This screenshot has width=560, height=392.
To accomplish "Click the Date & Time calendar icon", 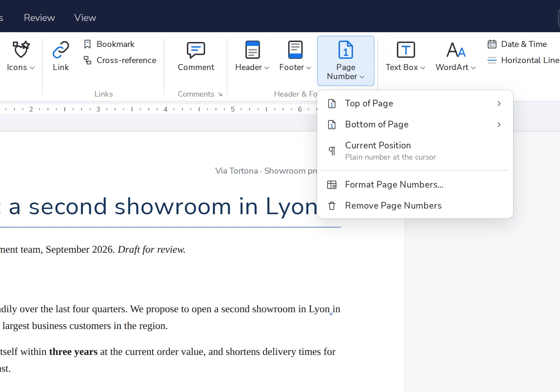I will click(492, 44).
